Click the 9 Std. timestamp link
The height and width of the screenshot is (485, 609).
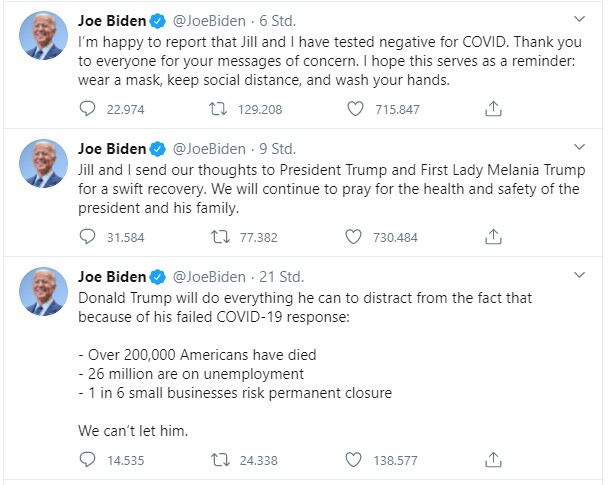pyautogui.click(x=276, y=148)
